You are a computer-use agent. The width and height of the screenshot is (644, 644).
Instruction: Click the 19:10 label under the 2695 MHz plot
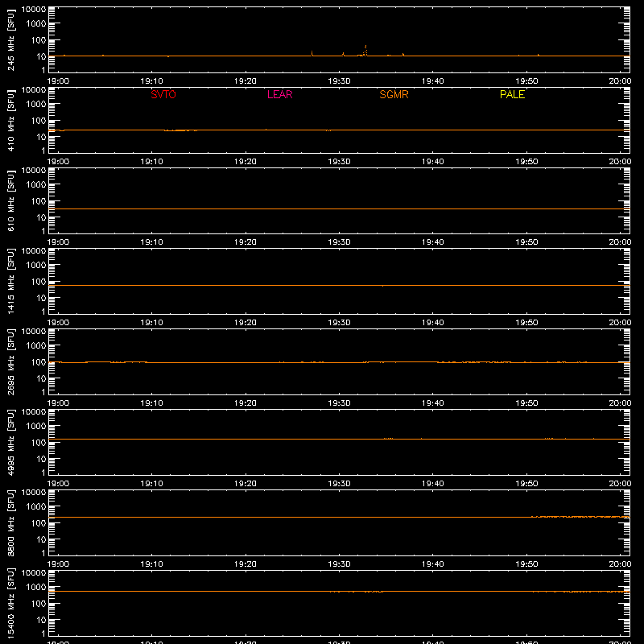pyautogui.click(x=152, y=403)
